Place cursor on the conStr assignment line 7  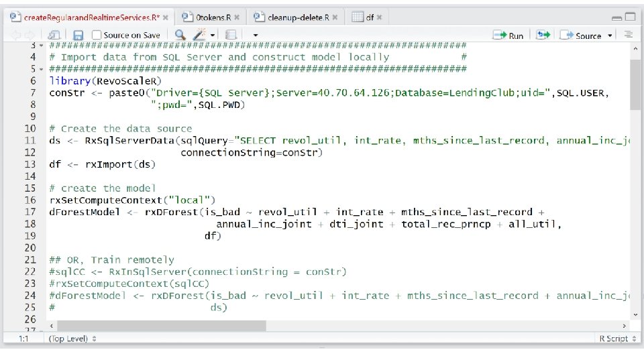[x=329, y=93]
